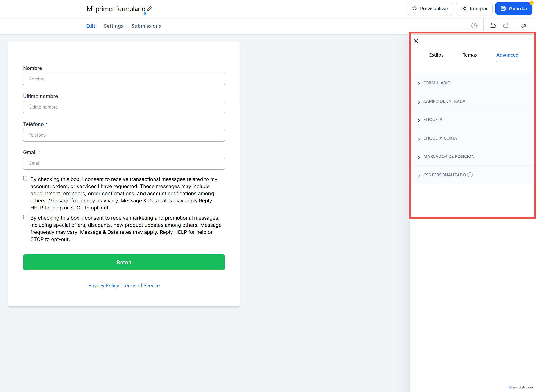Click the Guardar save button
This screenshot has height=392, width=536.
pos(514,9)
